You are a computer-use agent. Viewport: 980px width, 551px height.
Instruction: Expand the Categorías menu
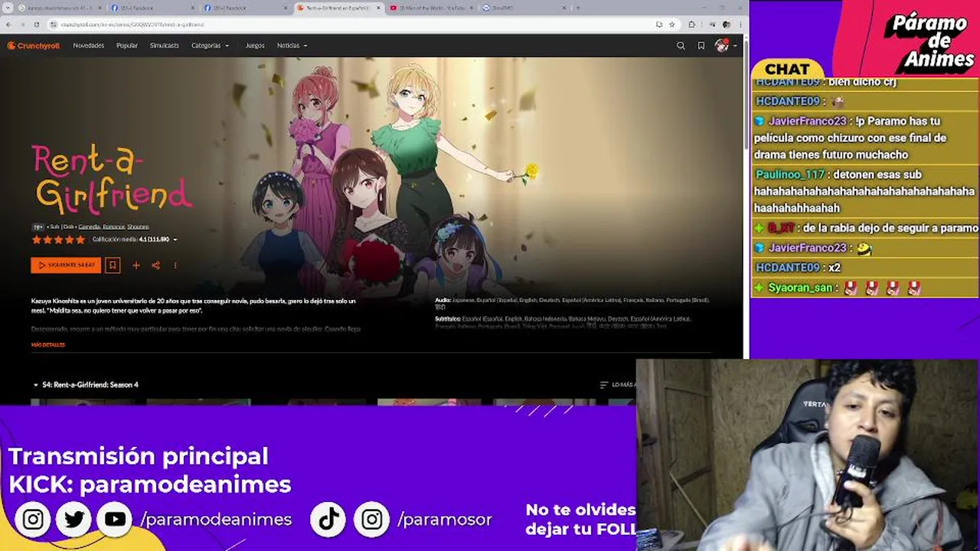point(210,46)
